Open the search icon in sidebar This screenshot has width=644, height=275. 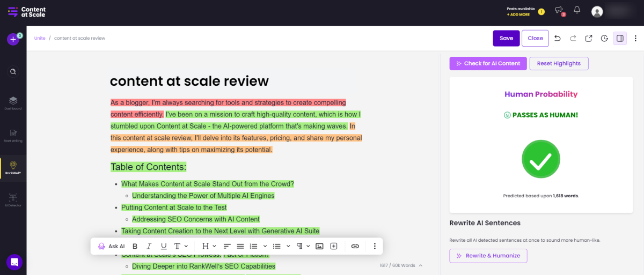[13, 71]
